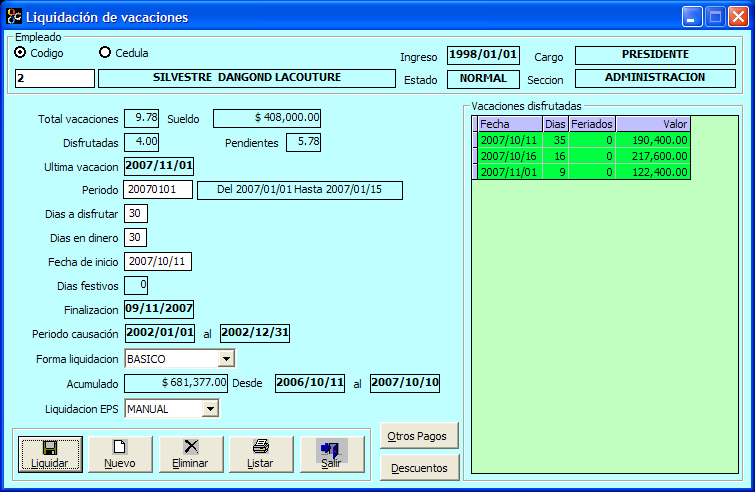This screenshot has width=755, height=492.
Task: Click the Desde date 2006/10/11
Action: pos(310,383)
